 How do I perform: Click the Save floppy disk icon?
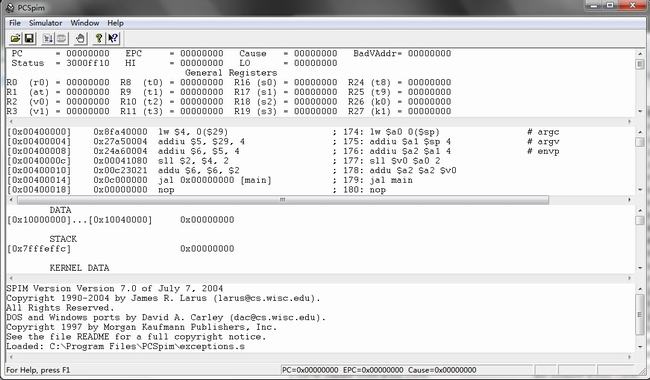(x=29, y=39)
